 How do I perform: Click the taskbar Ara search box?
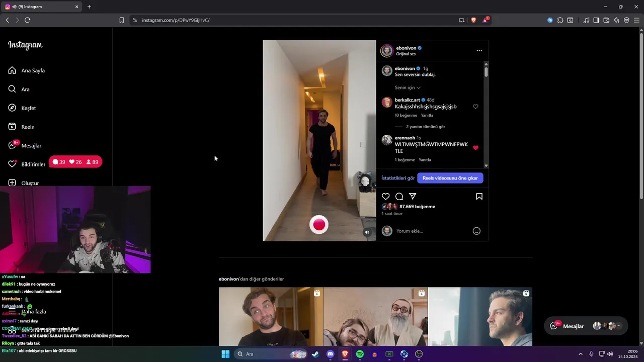pos(271,354)
